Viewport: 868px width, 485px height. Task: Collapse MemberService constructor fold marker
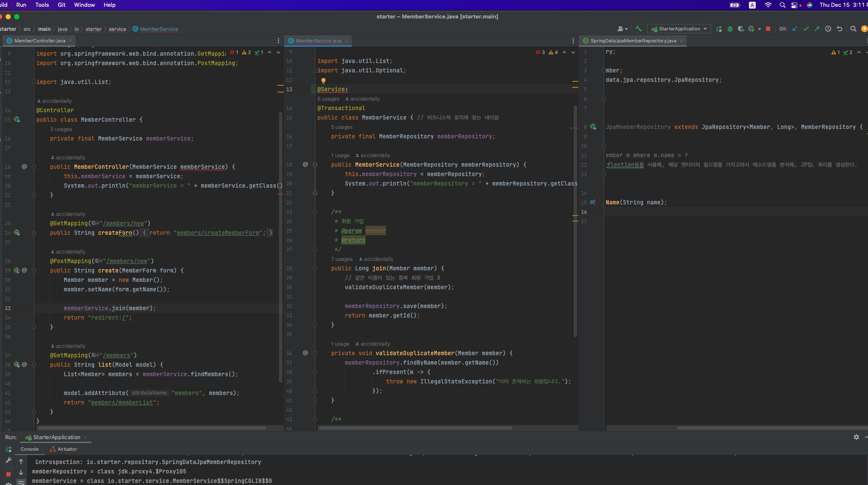click(315, 165)
